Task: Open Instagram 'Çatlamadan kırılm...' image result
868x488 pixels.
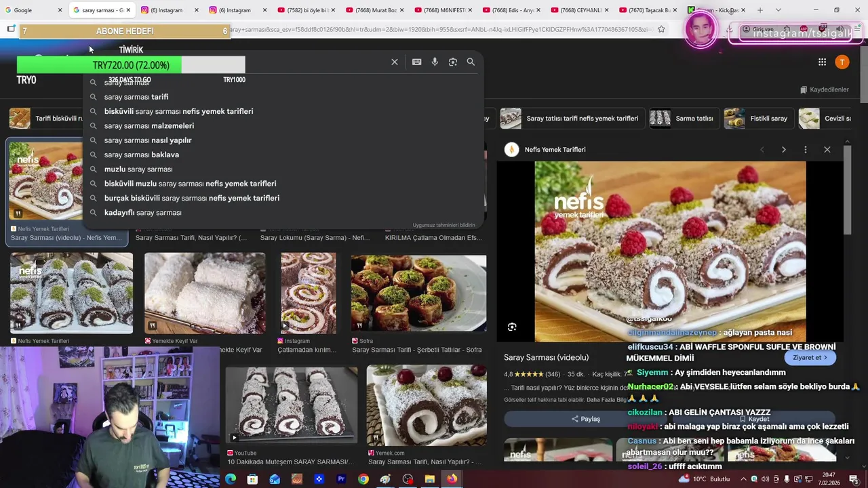Action: 309,293
